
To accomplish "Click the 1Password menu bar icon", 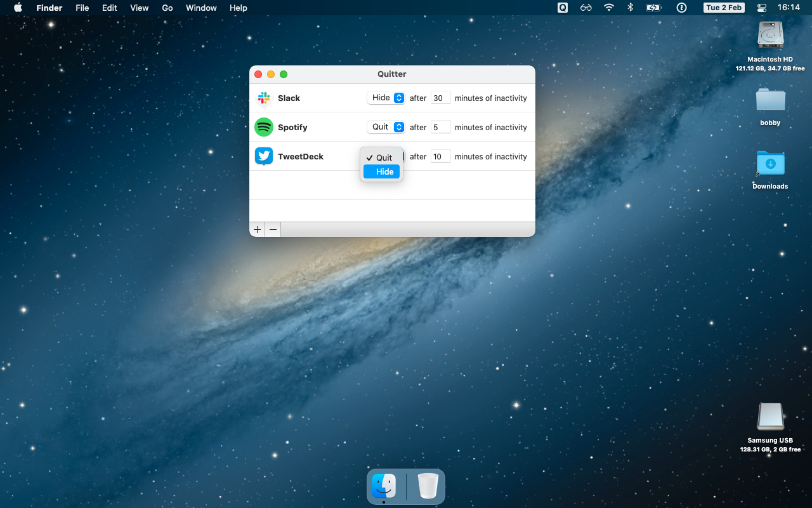I will point(682,8).
